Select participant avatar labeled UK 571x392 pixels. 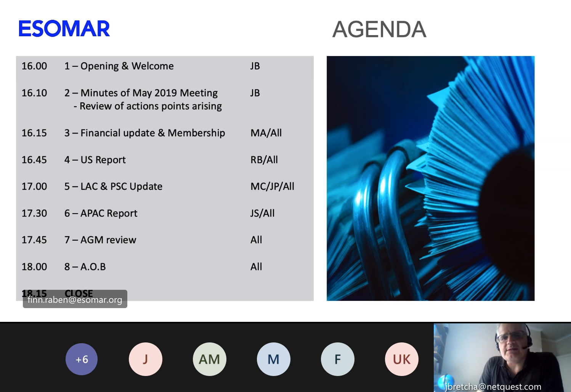pyautogui.click(x=402, y=359)
